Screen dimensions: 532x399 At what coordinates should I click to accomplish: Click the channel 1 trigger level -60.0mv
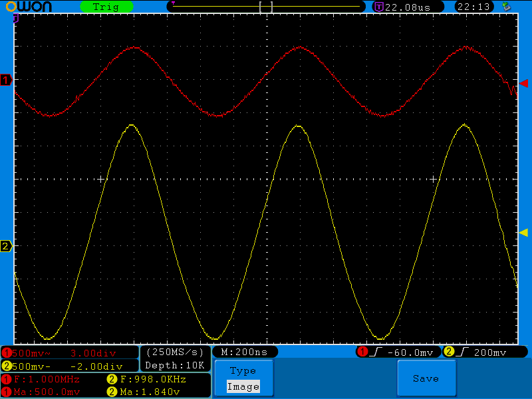point(410,352)
